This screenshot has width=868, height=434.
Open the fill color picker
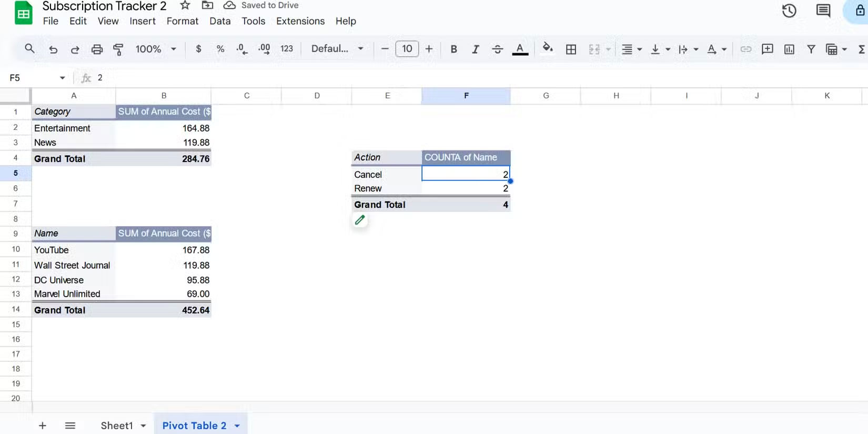point(547,49)
